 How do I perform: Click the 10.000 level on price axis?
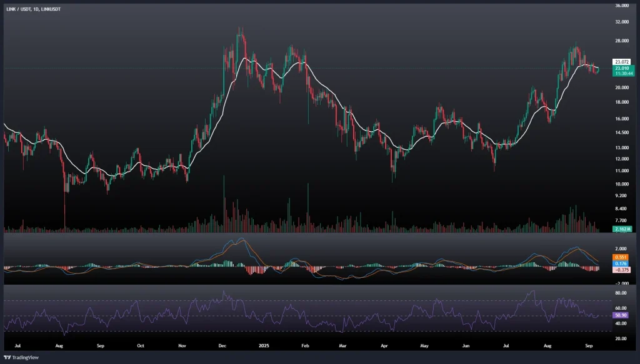pos(621,184)
